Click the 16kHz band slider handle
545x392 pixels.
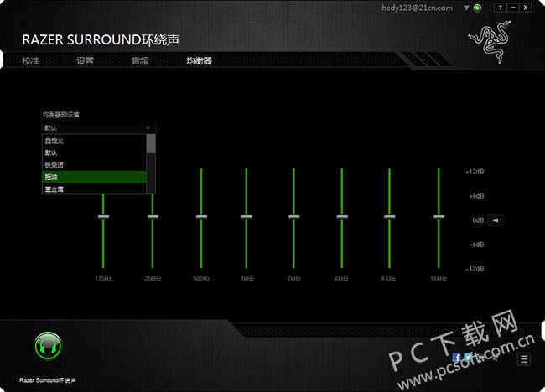coord(439,217)
